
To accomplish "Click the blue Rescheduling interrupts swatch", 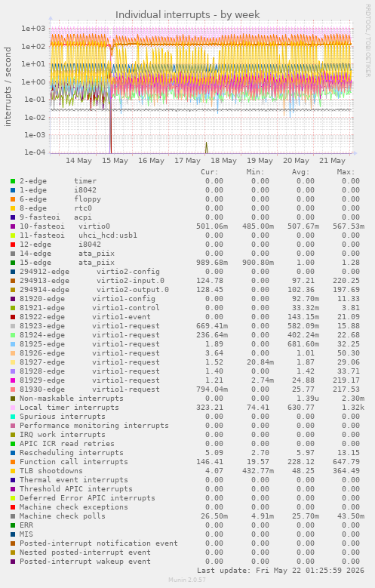I will (x=13, y=453).
